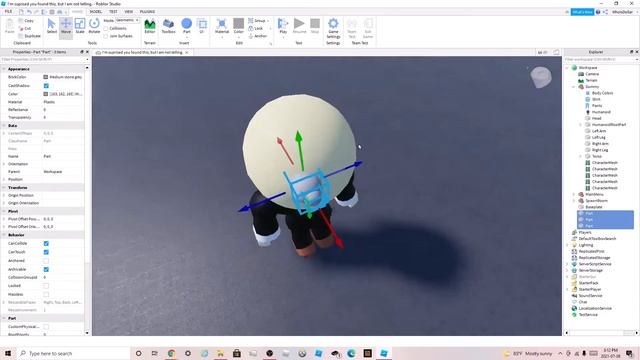Viewport: 640px width, 360px height.
Task: Open the Toolbox panel
Action: [x=168, y=26]
